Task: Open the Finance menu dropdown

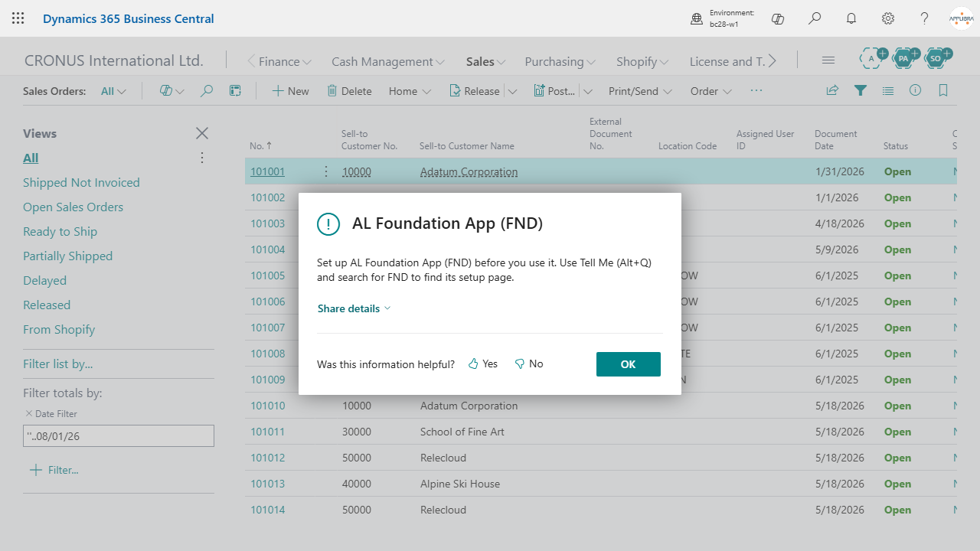Action: pyautogui.click(x=285, y=61)
